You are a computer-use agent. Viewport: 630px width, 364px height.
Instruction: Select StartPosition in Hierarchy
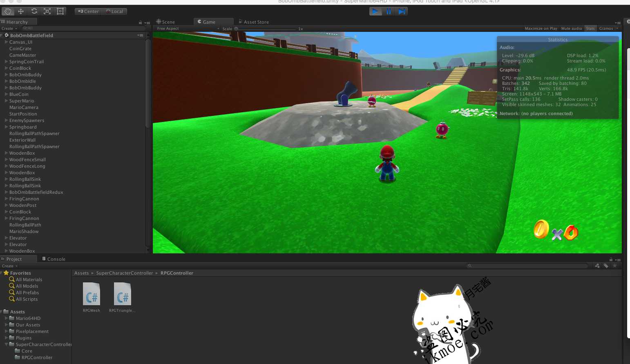pos(23,114)
